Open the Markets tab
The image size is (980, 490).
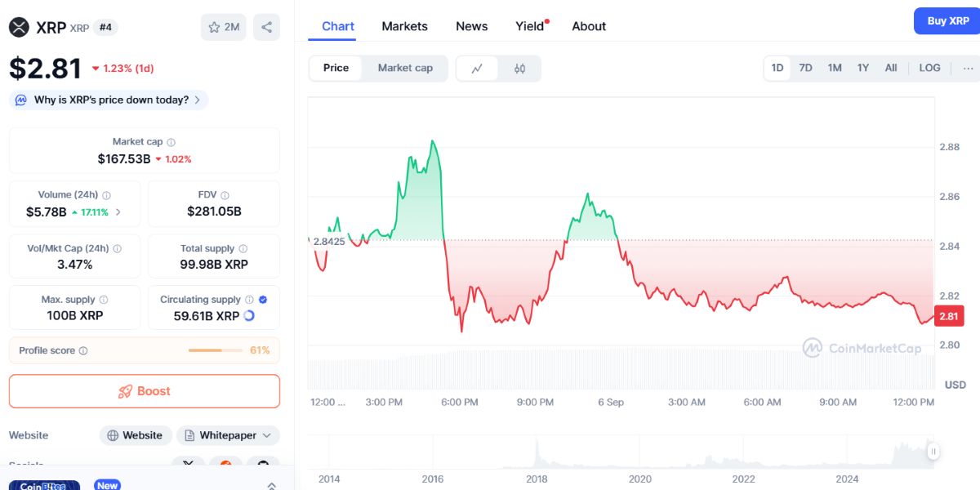point(404,26)
